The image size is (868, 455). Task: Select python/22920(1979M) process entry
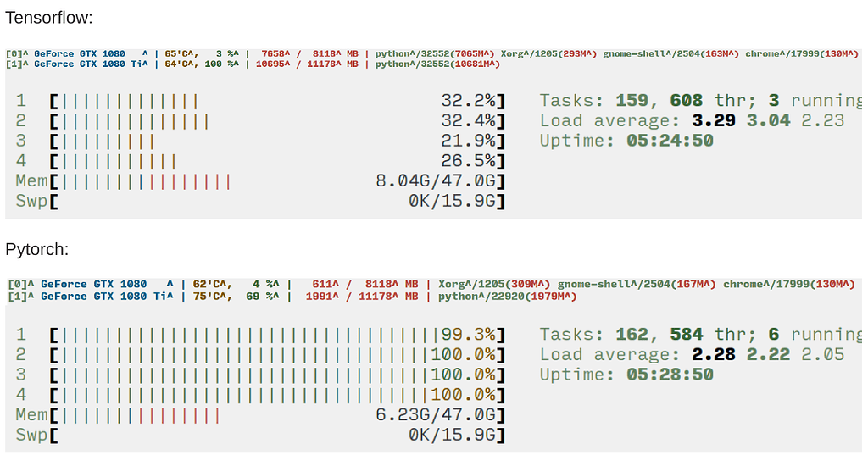(507, 297)
